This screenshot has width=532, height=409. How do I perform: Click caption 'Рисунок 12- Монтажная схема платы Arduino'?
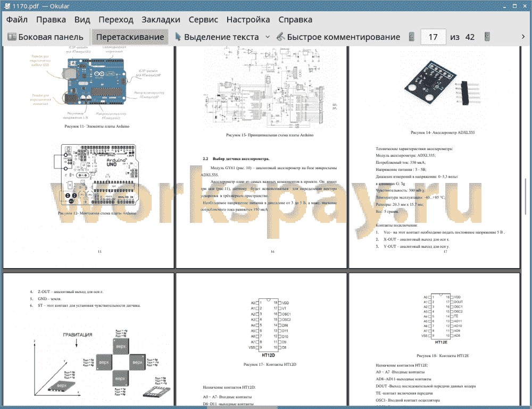[97, 213]
